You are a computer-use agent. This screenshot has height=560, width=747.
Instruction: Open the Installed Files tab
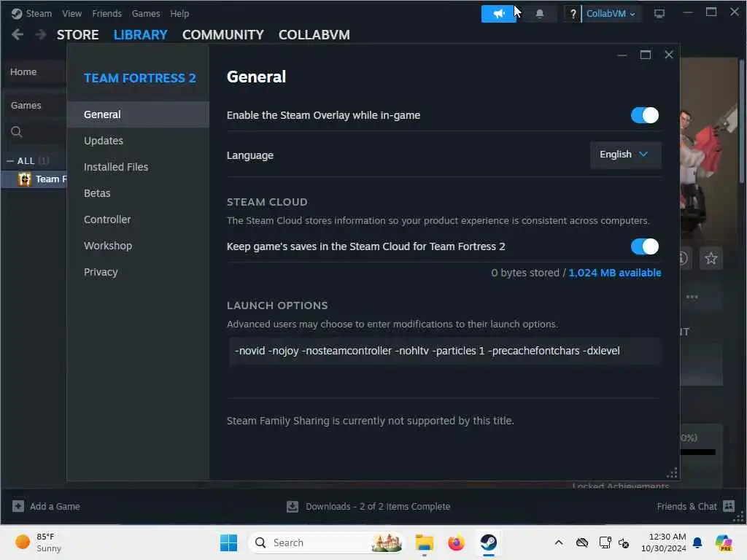point(138,167)
